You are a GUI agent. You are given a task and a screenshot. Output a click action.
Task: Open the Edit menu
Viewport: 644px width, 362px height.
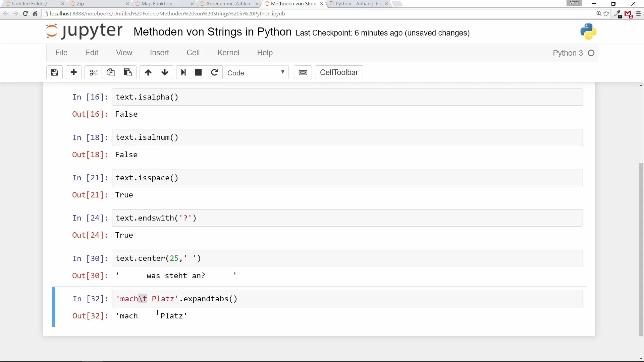pyautogui.click(x=92, y=53)
